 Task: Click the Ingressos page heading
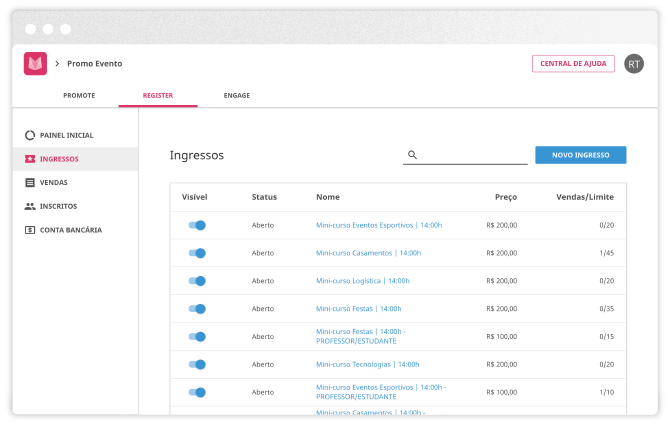point(197,155)
